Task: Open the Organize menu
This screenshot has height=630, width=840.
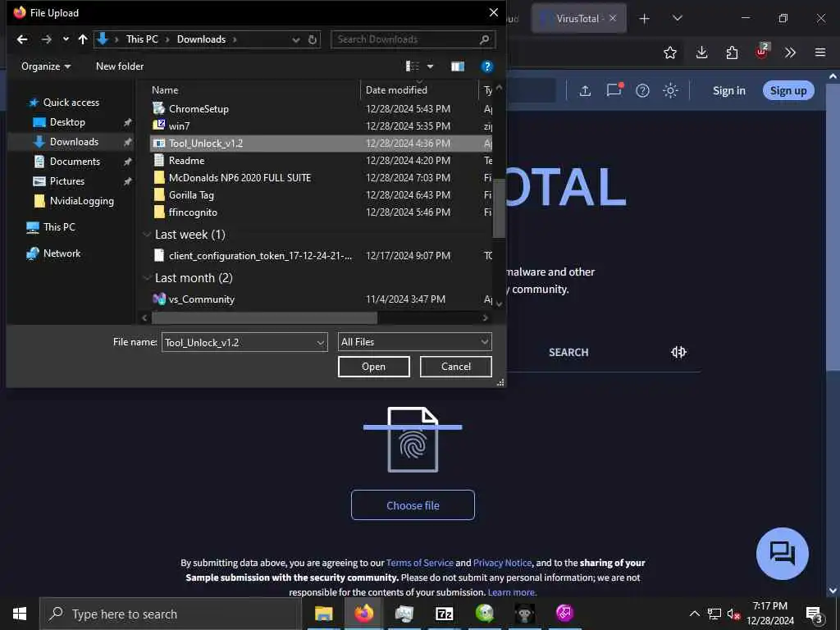Action: [x=46, y=66]
